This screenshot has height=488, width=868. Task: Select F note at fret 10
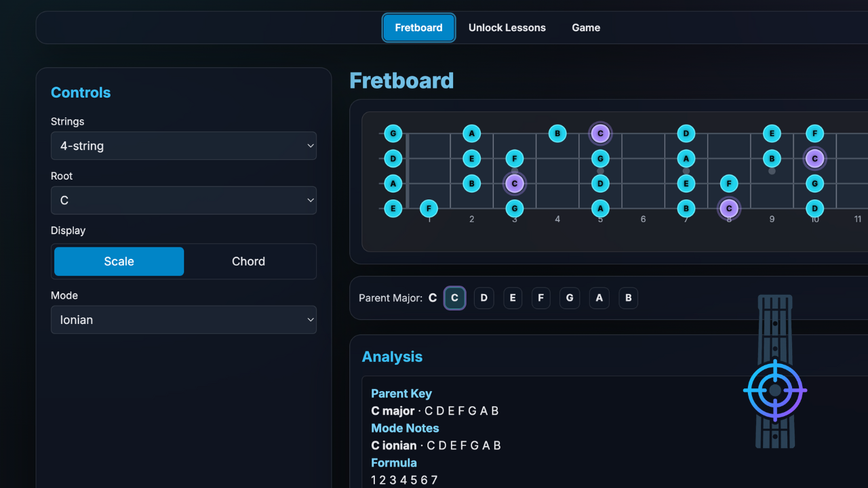814,134
